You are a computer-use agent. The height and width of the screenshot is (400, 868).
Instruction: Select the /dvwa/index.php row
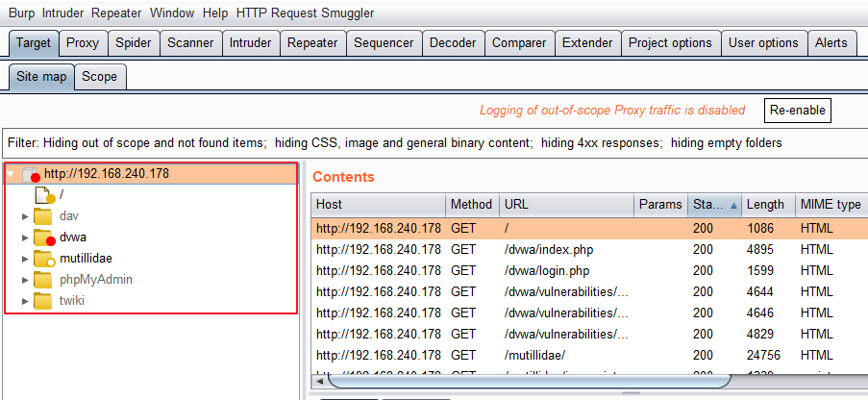click(589, 250)
